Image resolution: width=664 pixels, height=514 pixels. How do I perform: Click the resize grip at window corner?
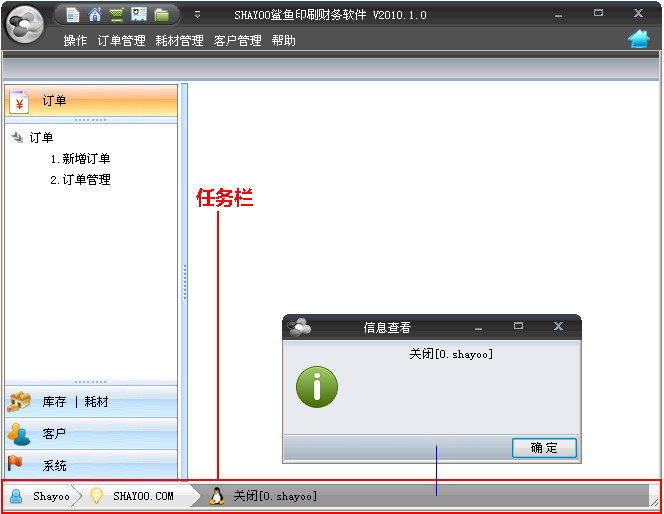[655, 502]
